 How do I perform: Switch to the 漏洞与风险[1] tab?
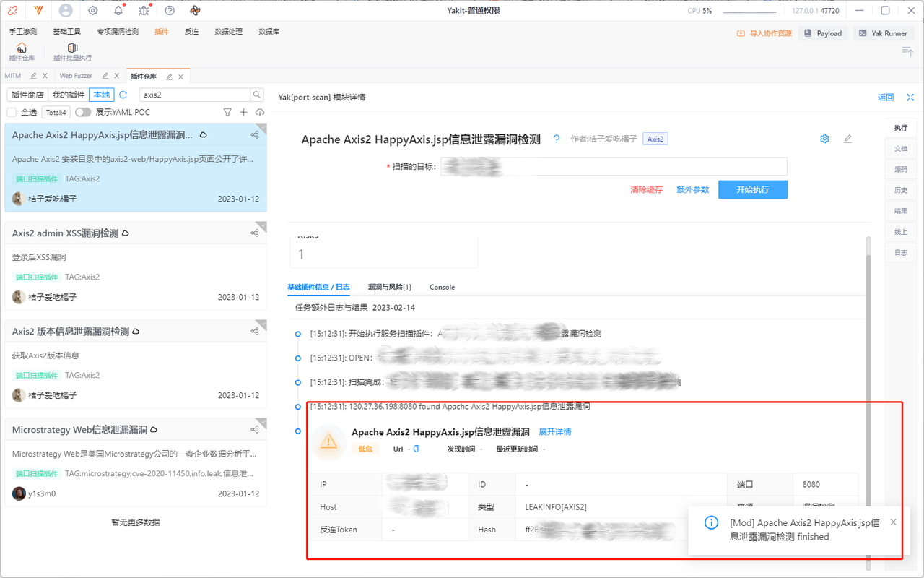(x=389, y=287)
